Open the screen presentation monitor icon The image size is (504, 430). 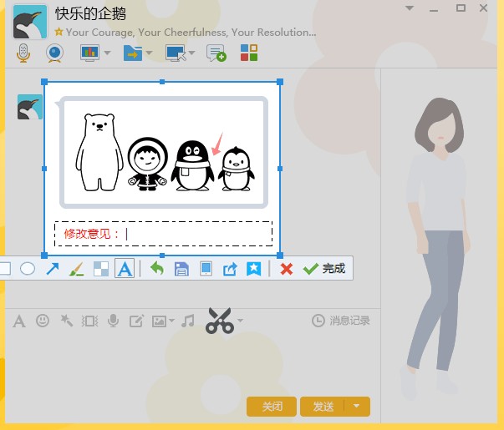click(x=89, y=53)
